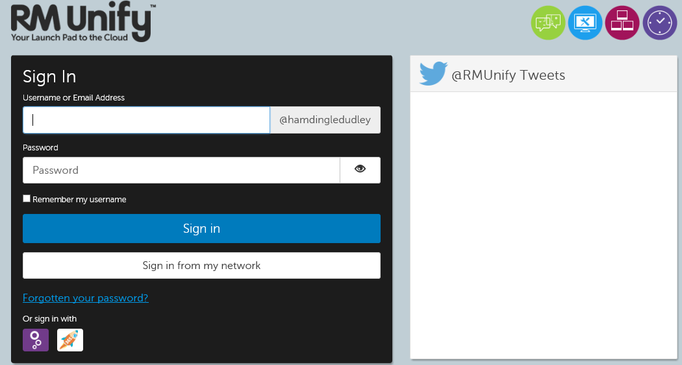Sign in with the rocket icon
This screenshot has height=365, width=682.
70,340
